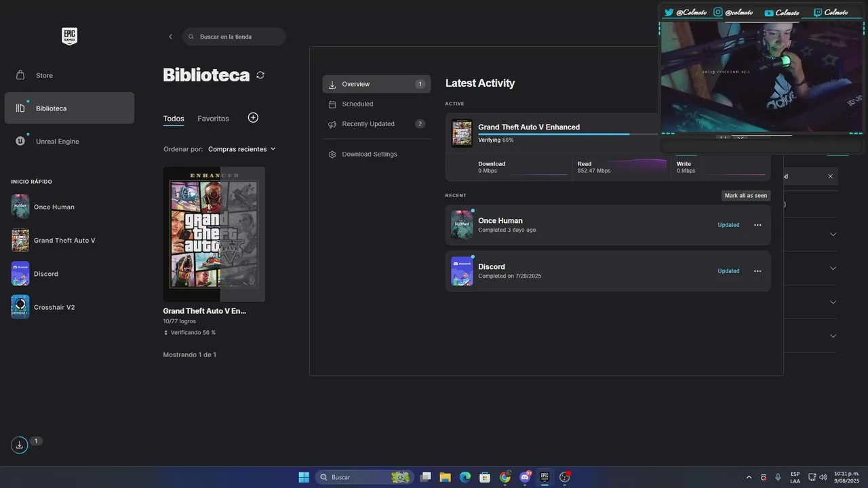
Task: Click the Verificando 56 % status
Action: point(189,333)
